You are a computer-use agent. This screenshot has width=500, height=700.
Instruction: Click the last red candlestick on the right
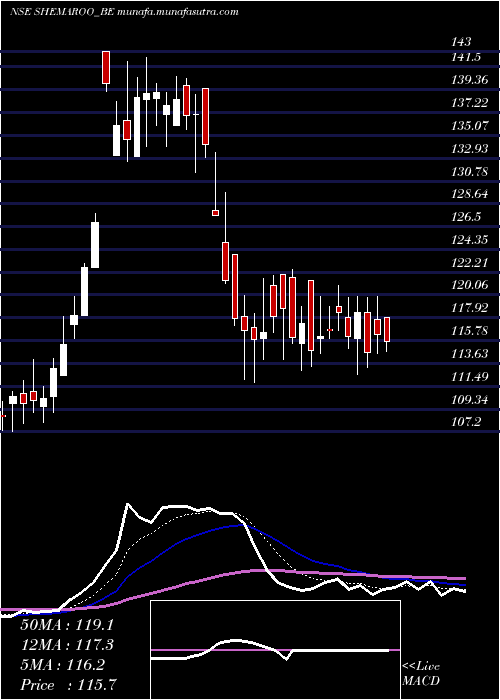point(387,329)
